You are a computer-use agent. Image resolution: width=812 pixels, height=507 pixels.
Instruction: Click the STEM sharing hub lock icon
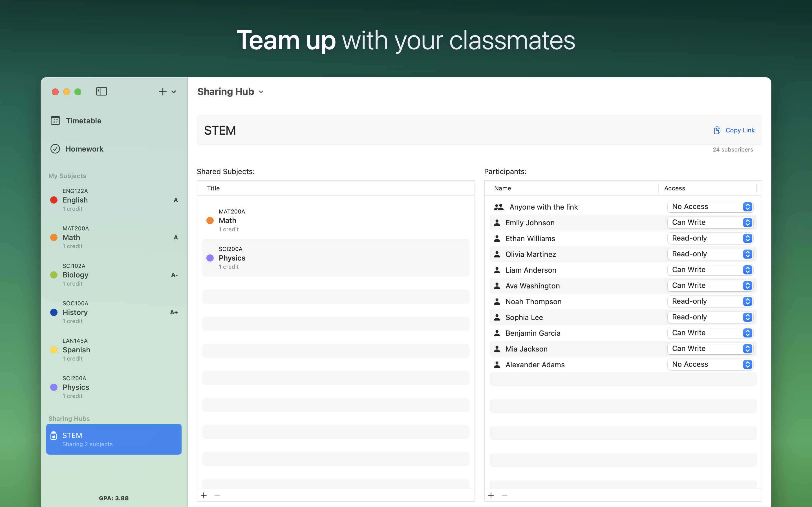pyautogui.click(x=54, y=435)
